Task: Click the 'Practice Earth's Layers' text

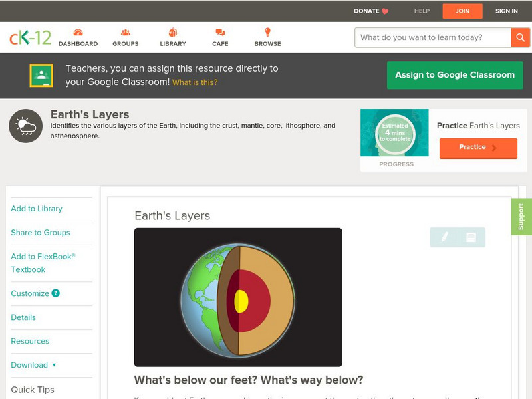Action: pos(478,126)
